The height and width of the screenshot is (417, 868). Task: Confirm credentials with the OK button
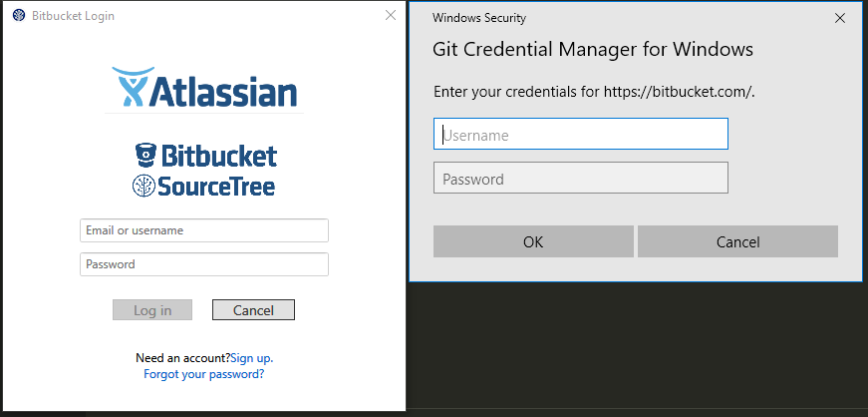pos(533,241)
